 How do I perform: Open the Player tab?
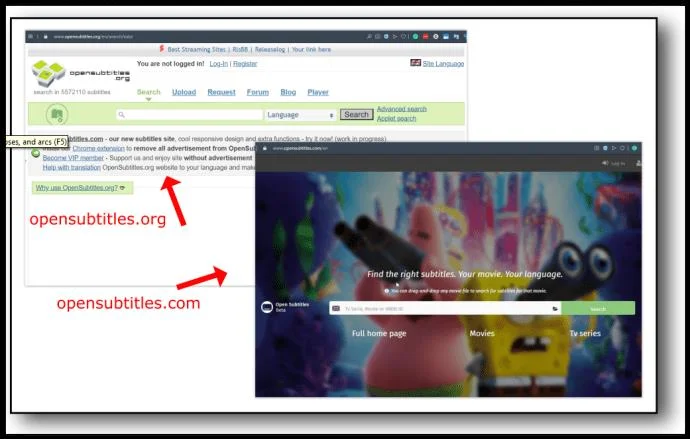point(318,92)
